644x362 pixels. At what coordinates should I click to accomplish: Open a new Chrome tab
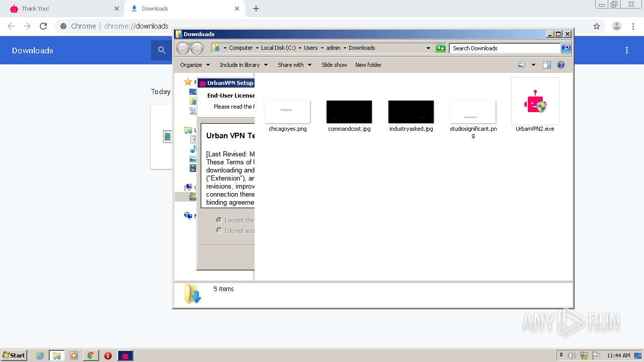point(256,9)
